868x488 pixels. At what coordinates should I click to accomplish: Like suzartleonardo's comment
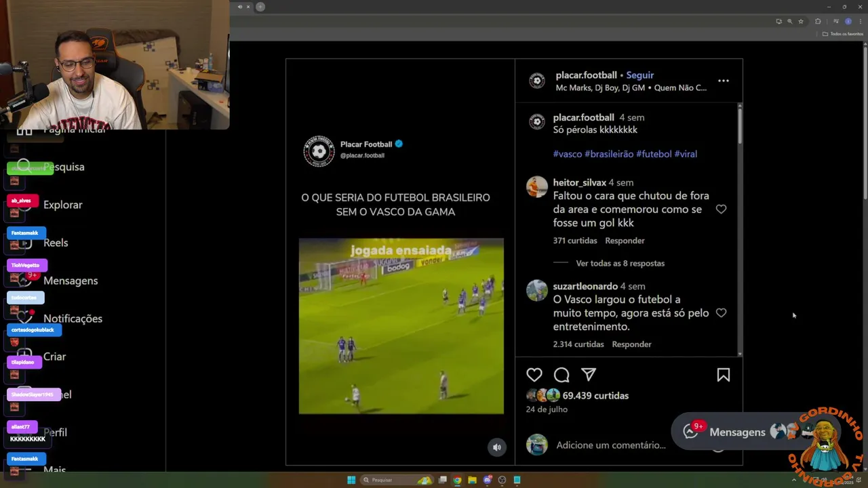(x=721, y=313)
